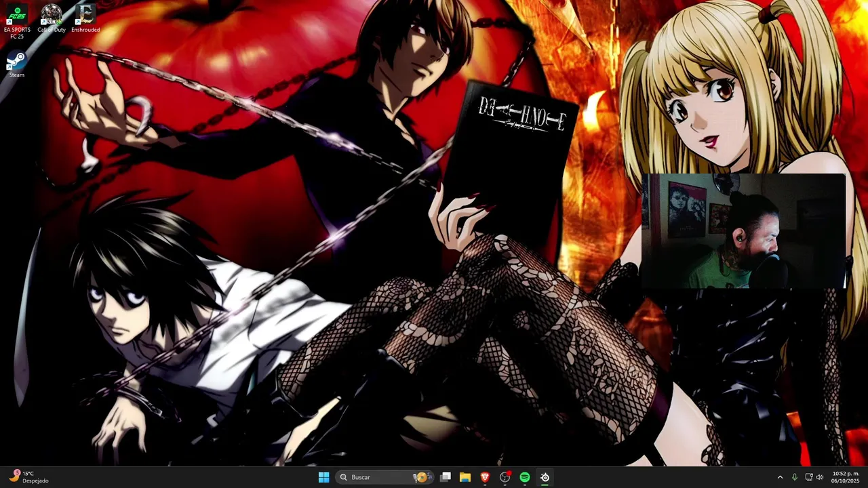Click the Buscar search box in taskbar
Viewport: 868px width, 488px height.
coord(385,477)
